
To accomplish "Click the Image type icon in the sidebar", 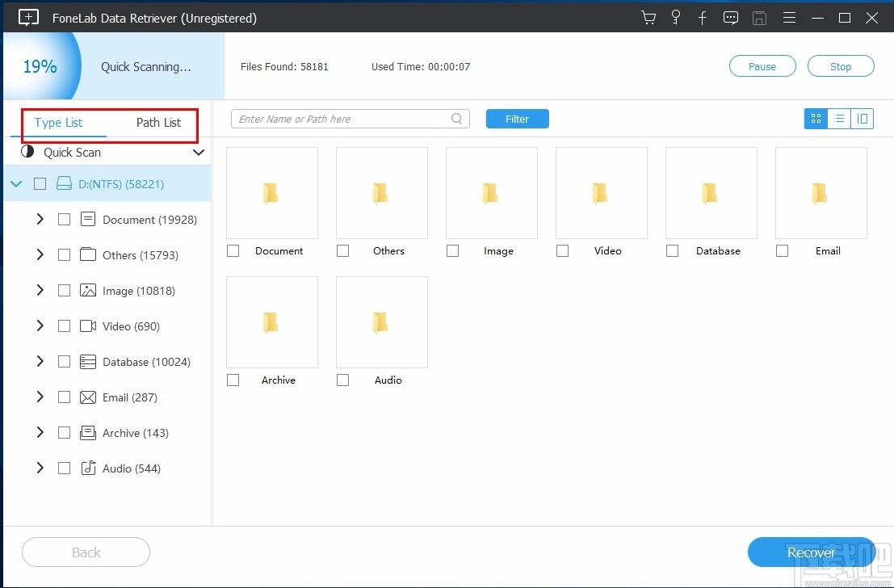I will coord(88,290).
